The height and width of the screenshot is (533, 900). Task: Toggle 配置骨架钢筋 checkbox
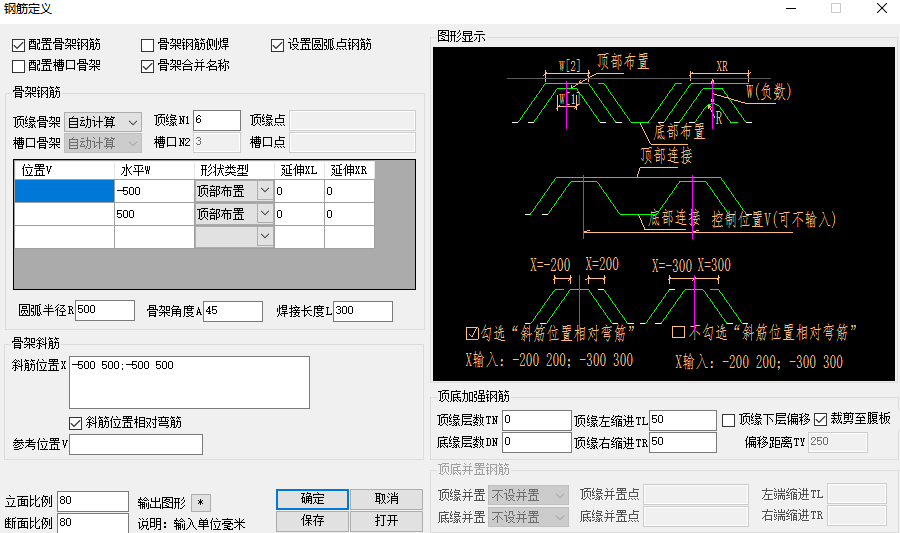18,45
